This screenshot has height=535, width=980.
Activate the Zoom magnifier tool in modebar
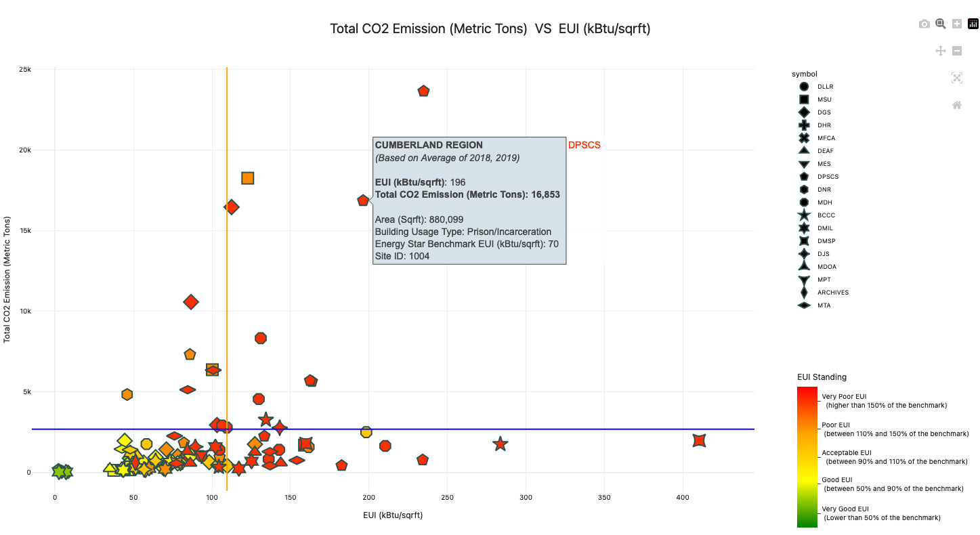click(x=941, y=24)
